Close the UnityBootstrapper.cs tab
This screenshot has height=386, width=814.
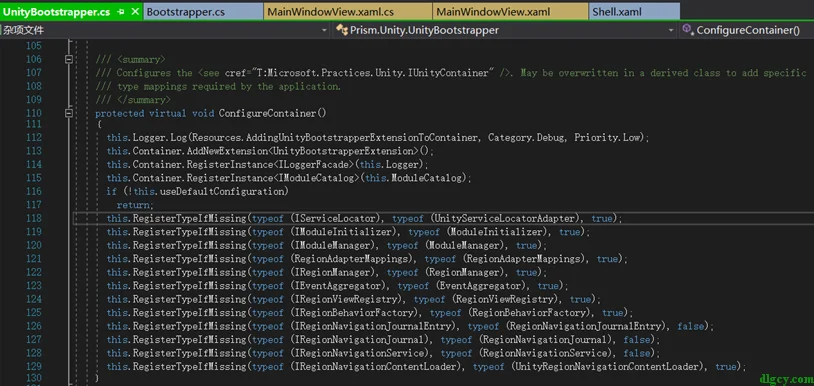click(x=134, y=11)
